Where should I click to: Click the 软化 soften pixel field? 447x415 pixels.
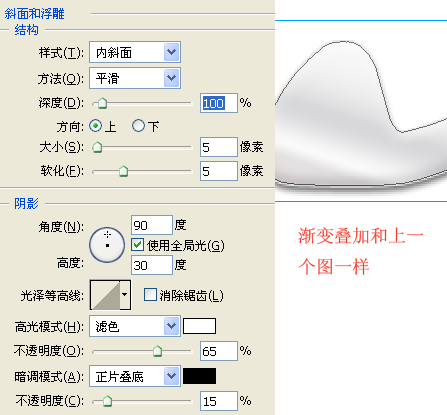click(219, 171)
